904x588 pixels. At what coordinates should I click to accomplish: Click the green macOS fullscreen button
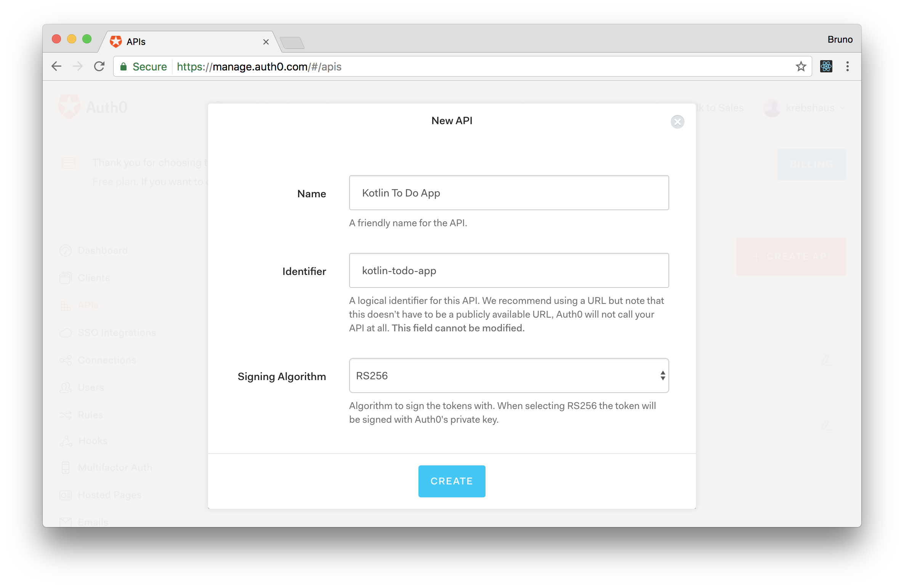pos(87,39)
